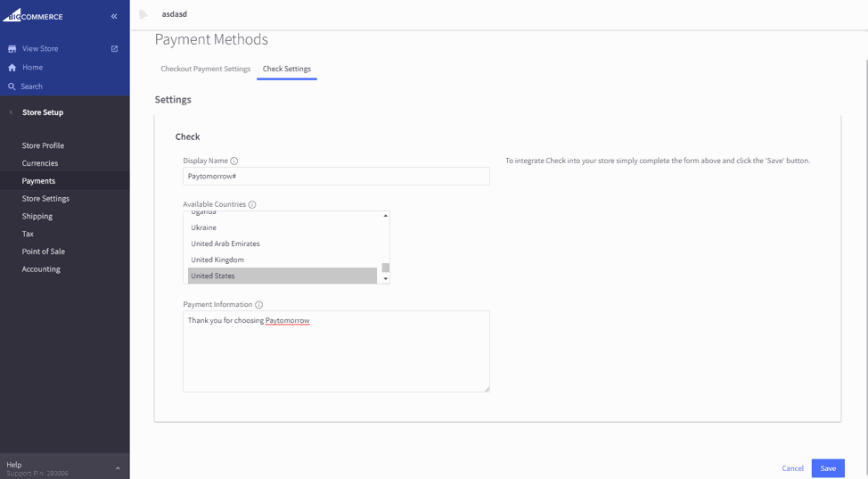
Task: Click Home link in sidebar
Action: [x=33, y=68]
